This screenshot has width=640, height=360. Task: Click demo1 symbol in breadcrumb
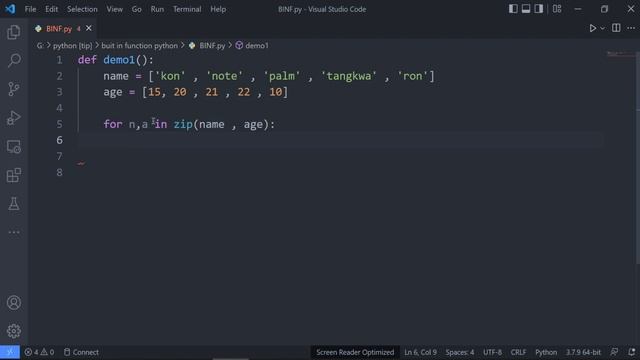coord(257,45)
